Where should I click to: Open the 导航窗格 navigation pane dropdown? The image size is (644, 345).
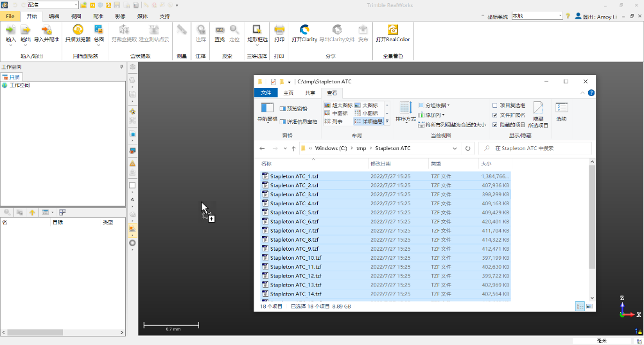pos(267,113)
